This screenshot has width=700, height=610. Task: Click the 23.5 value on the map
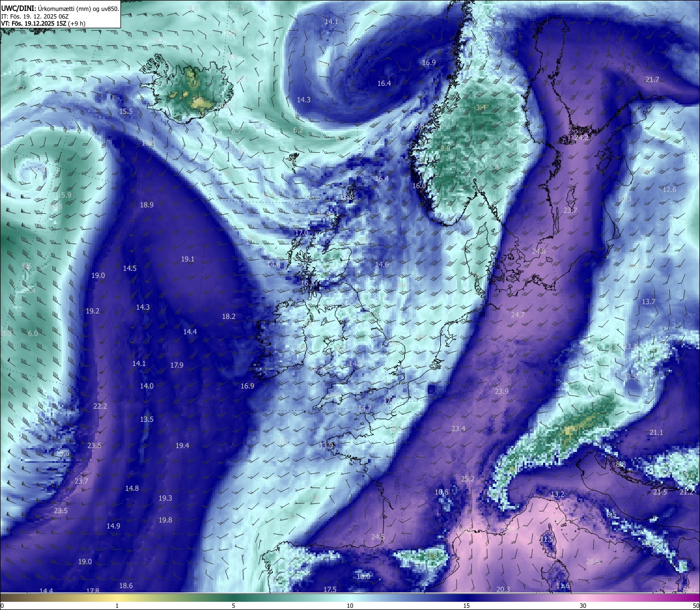61,510
